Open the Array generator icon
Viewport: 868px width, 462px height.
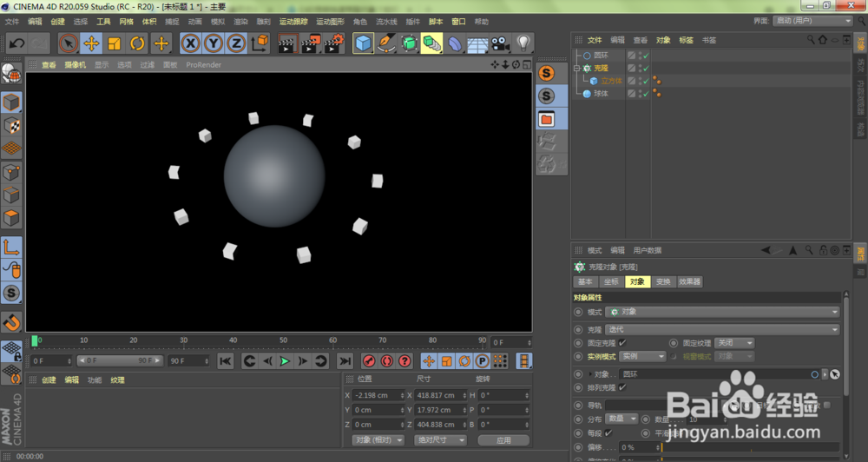click(x=409, y=43)
